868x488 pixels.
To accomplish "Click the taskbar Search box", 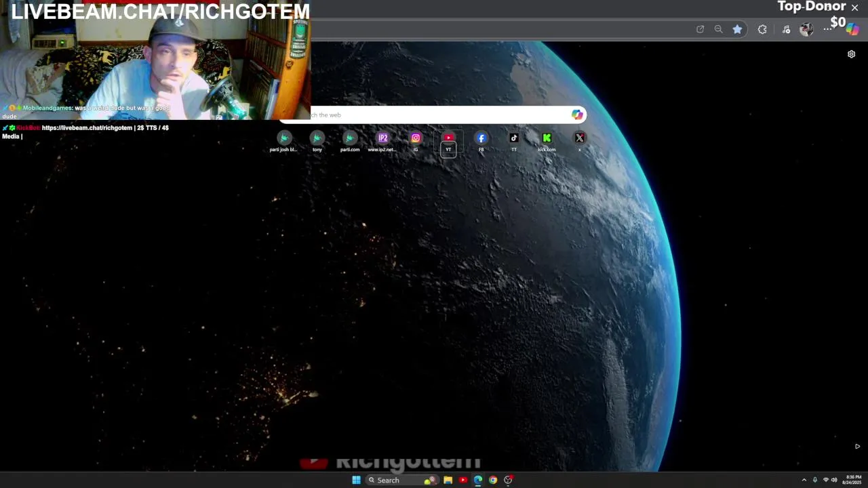I will (402, 480).
